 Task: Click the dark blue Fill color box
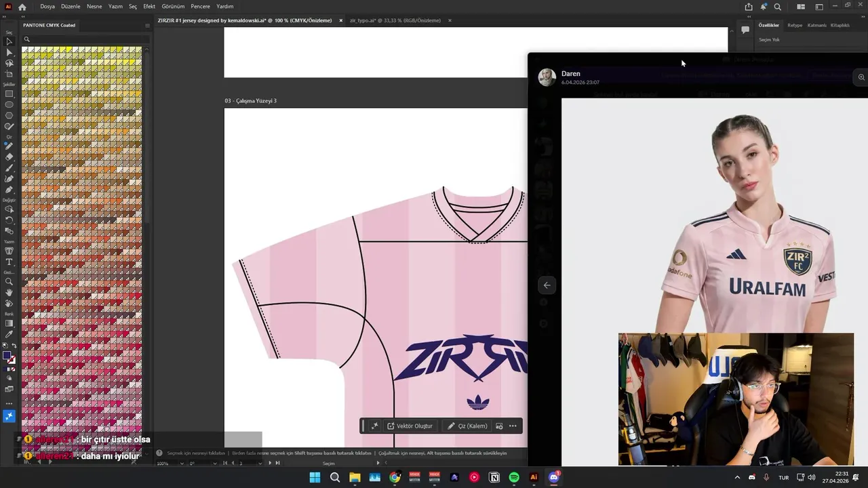[x=7, y=356]
